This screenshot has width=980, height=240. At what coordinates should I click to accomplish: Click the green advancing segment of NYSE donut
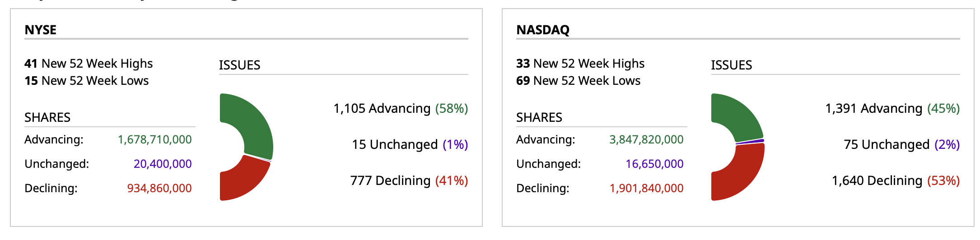[x=253, y=122]
